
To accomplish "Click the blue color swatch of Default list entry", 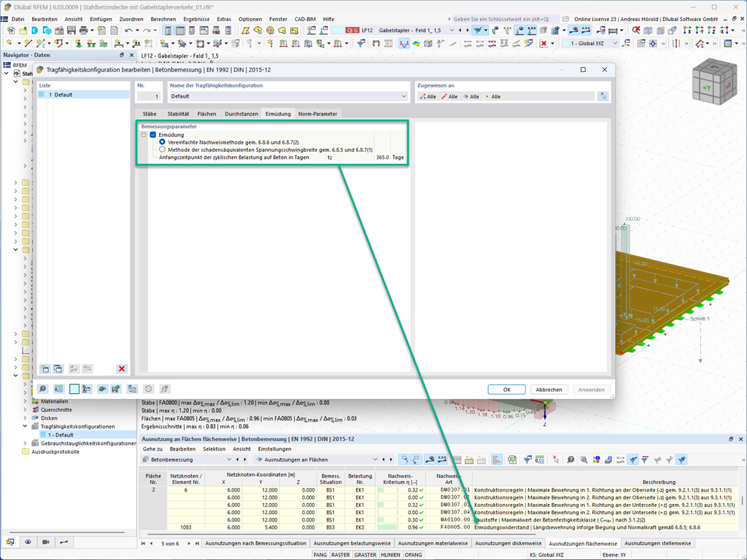I will tap(42, 95).
